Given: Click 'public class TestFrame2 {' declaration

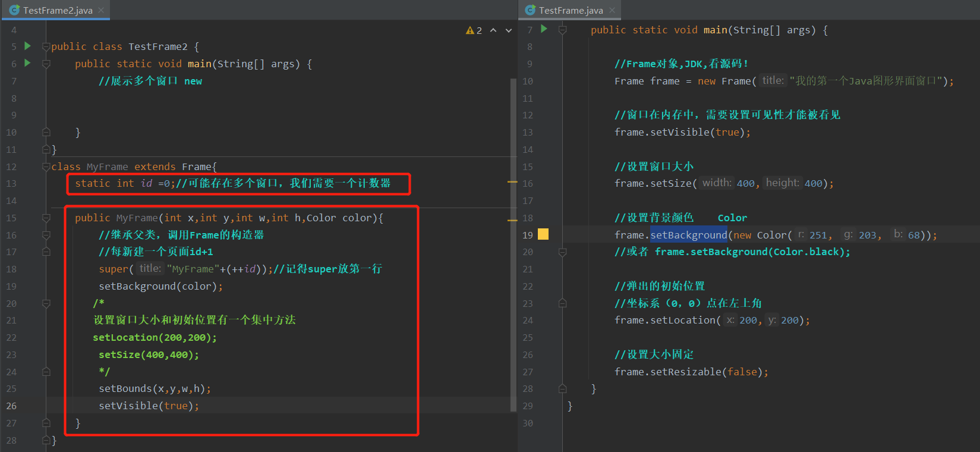Looking at the screenshot, I should (x=125, y=46).
